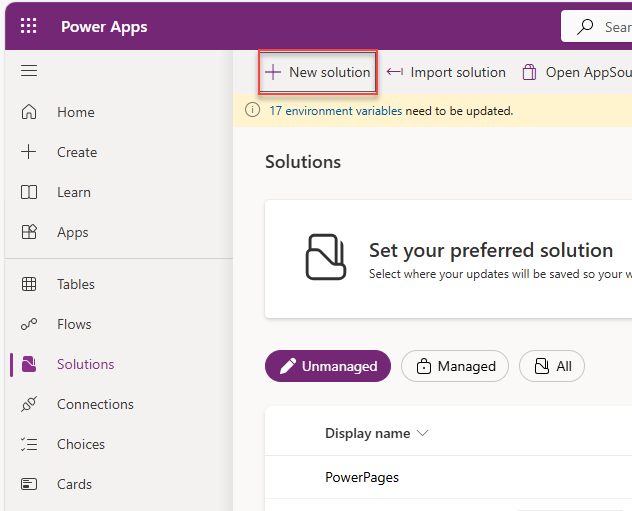Open Home from the navigation
The image size is (632, 511).
pyautogui.click(x=76, y=112)
